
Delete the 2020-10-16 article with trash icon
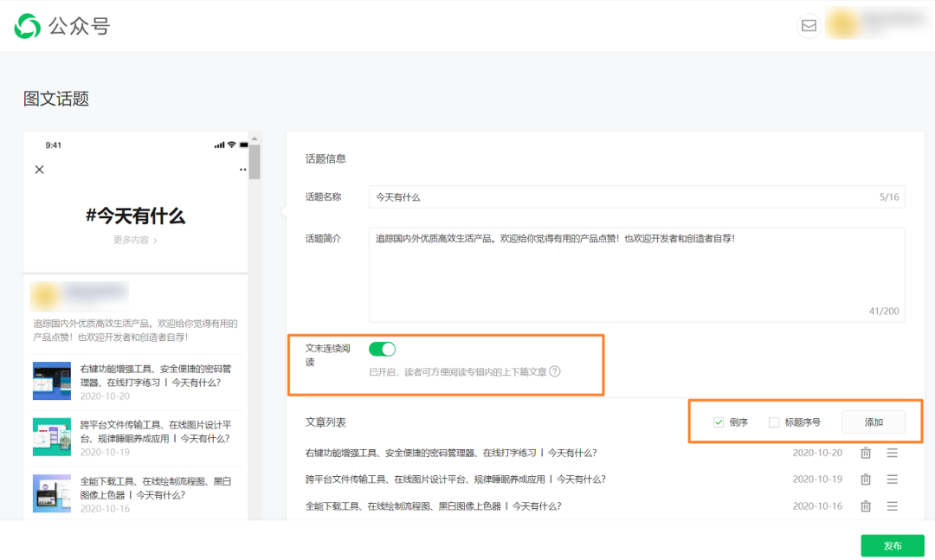[x=865, y=506]
